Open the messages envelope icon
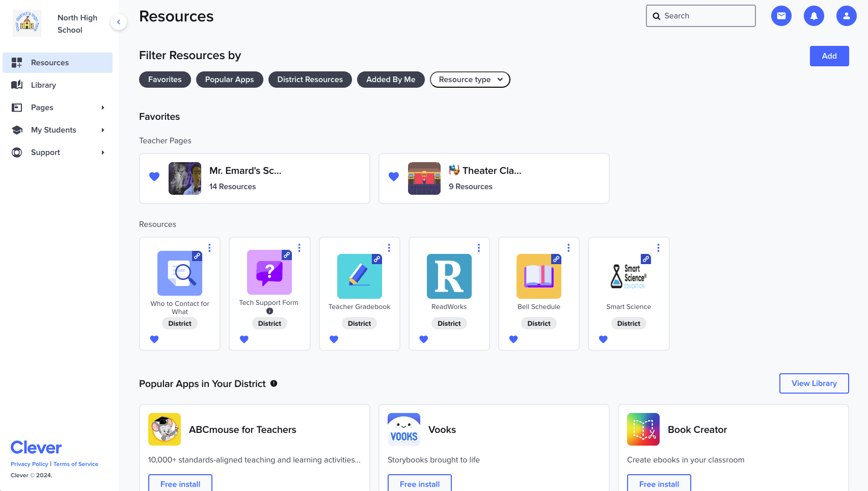 coord(781,16)
